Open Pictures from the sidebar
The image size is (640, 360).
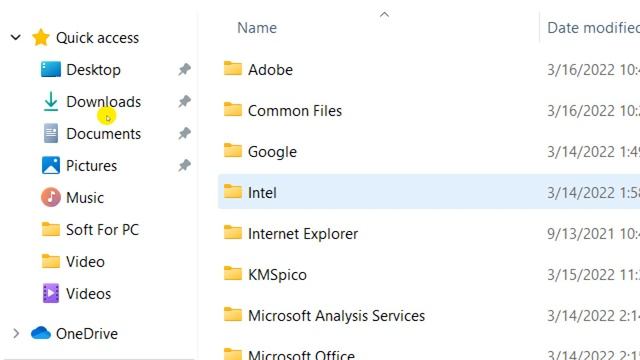click(91, 166)
